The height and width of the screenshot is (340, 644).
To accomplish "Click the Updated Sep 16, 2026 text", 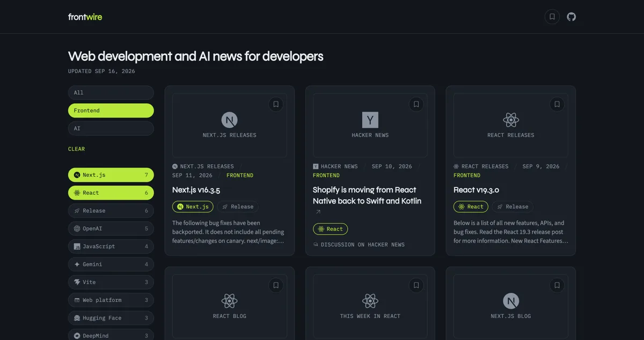I will coord(101,71).
